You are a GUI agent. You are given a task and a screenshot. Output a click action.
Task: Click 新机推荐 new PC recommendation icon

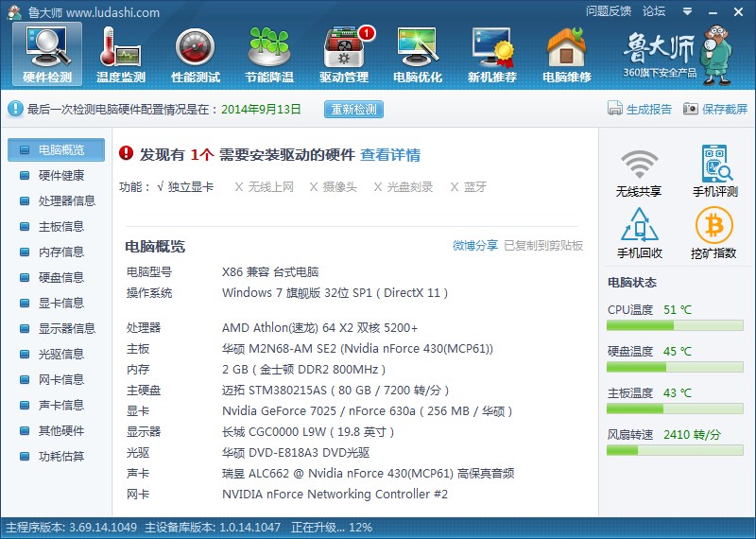tap(491, 53)
